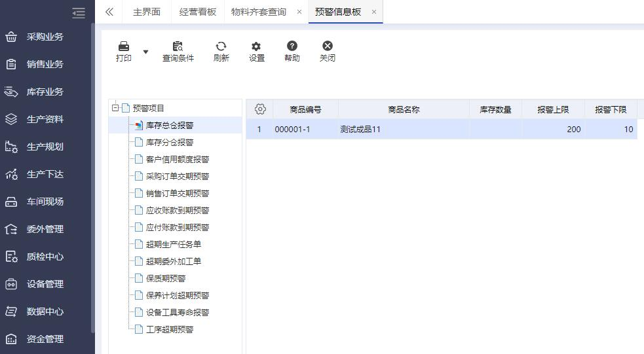Viewport: 644px width, 354px height.
Task: Select 库存分仓报警 in the tree
Action: pyautogui.click(x=170, y=142)
